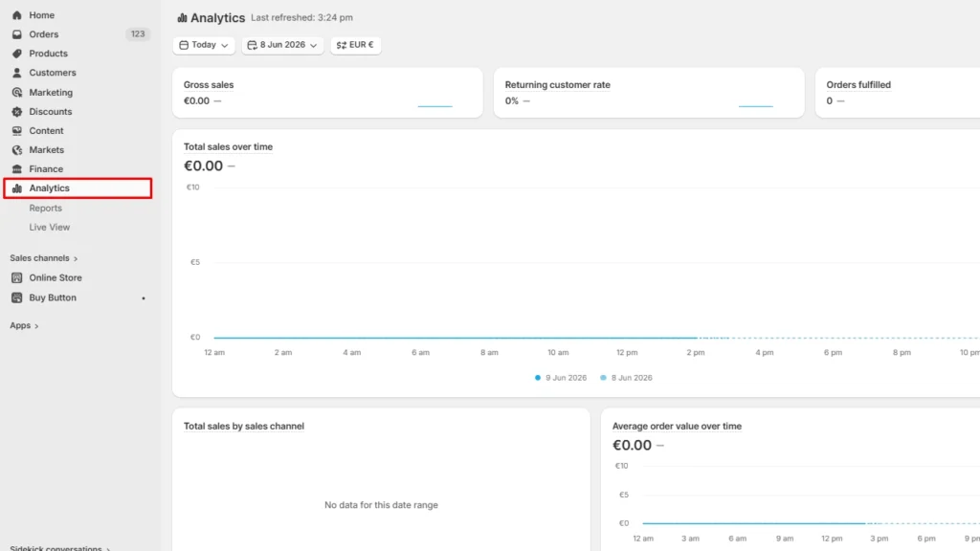The width and height of the screenshot is (980, 551).
Task: Click the 12 pm label on sales chart
Action: click(627, 352)
